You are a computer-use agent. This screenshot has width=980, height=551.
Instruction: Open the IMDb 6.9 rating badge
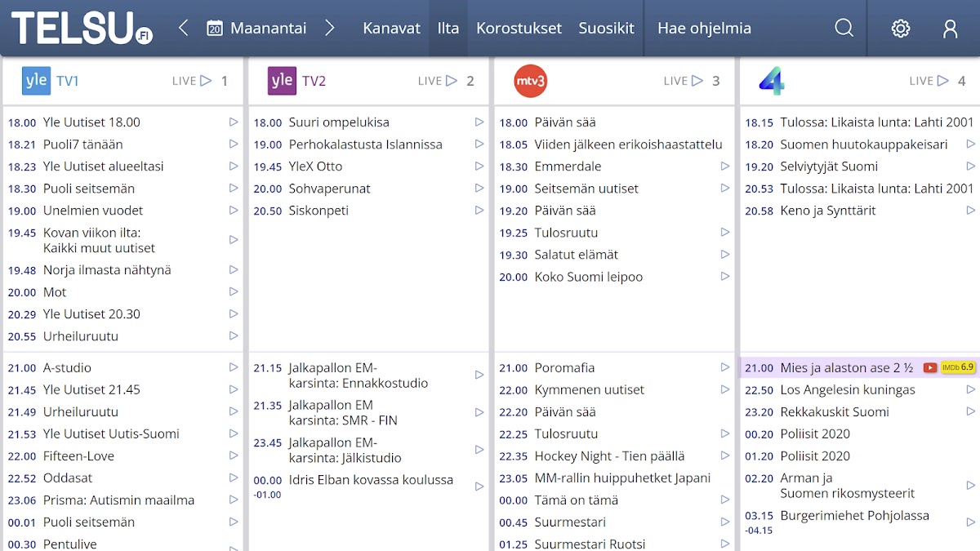tap(958, 367)
